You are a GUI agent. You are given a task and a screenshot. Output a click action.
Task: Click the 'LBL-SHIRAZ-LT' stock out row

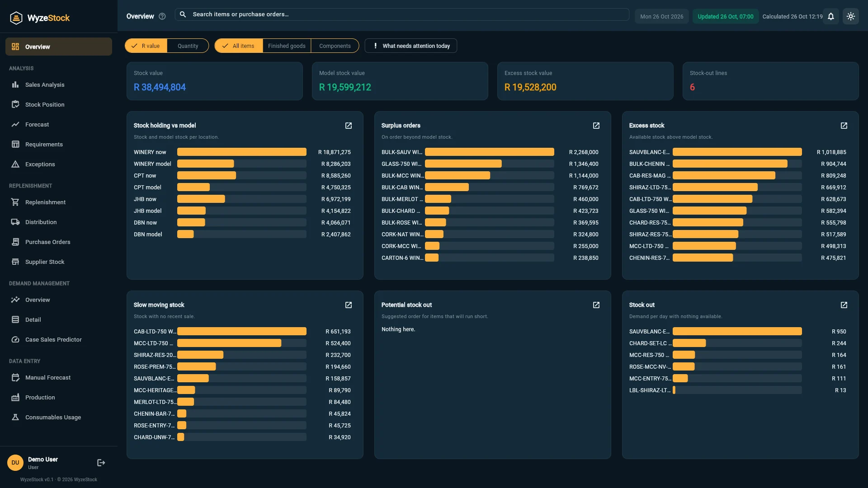click(x=738, y=390)
